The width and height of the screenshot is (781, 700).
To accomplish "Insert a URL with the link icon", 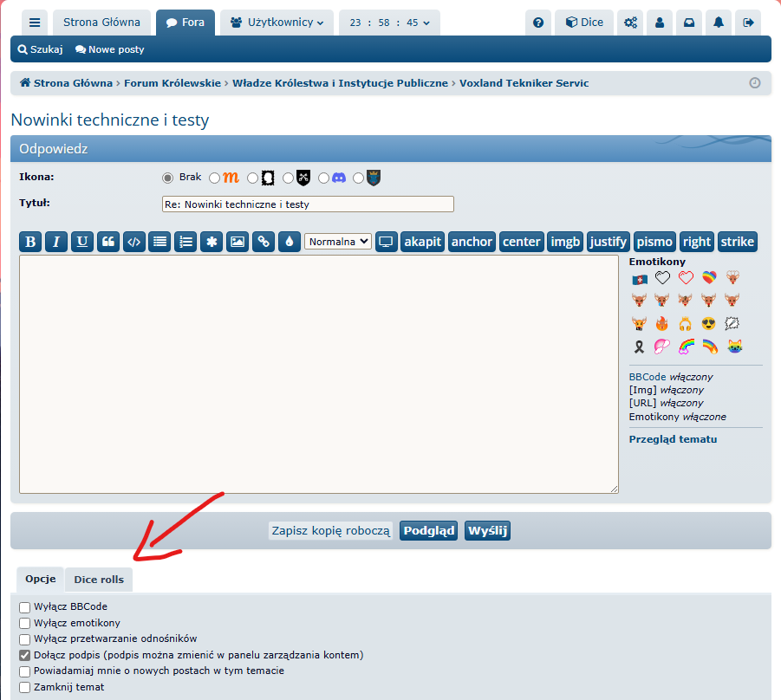I will tap(263, 242).
